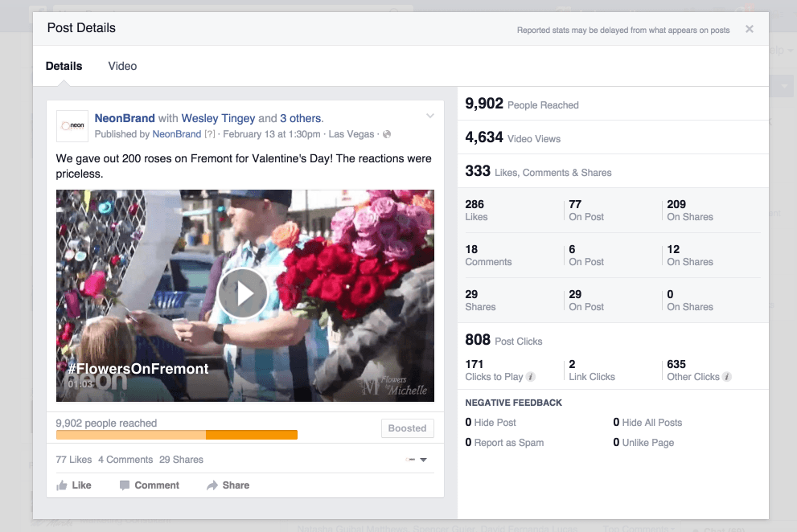Click the '171 Clicks to Play' value
797x532 pixels.
pyautogui.click(x=494, y=370)
